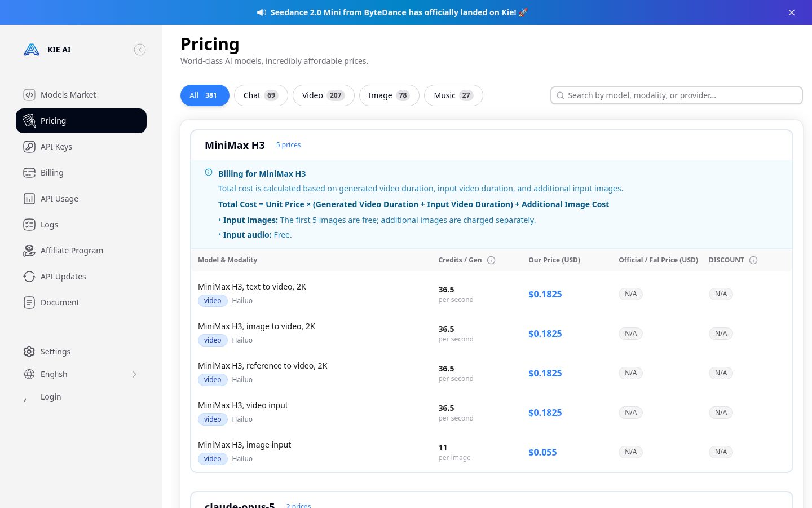Click the MiniMax H3 card title

coord(235,145)
